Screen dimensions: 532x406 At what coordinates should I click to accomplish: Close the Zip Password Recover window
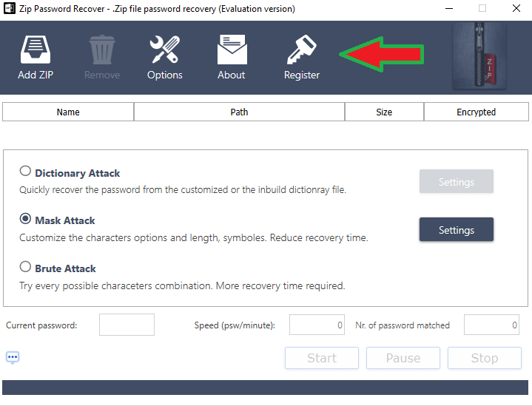click(x=516, y=8)
